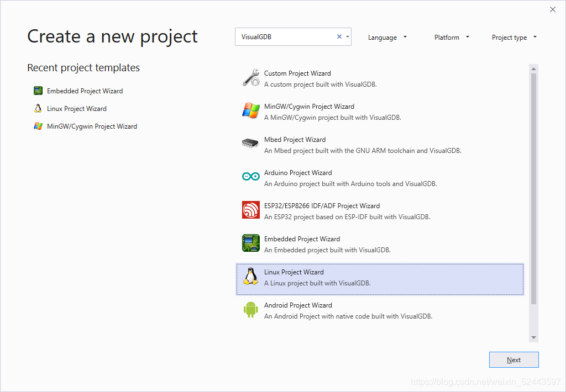
Task: Click the green circuit board Embedded Project icon in the template list
Action: pos(251,243)
